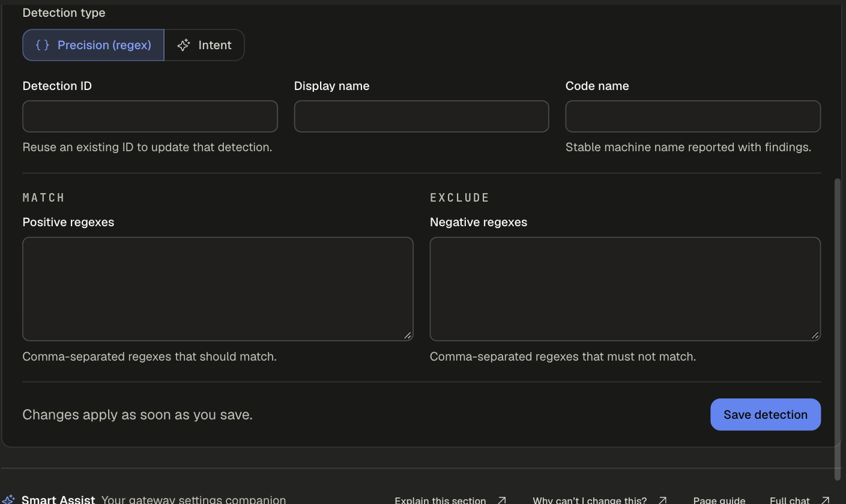Click "Comma-separated regexes that must not match." hint

coord(563,356)
